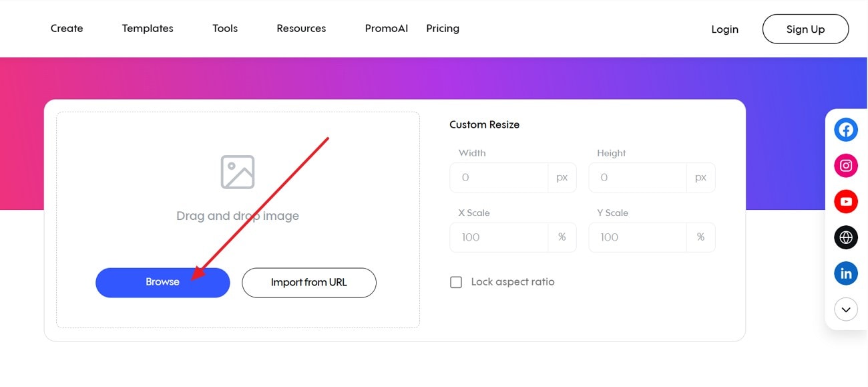Screen dimensions: 868x387
Task: Enable Lock aspect ratio checkbox
Action: pyautogui.click(x=456, y=282)
